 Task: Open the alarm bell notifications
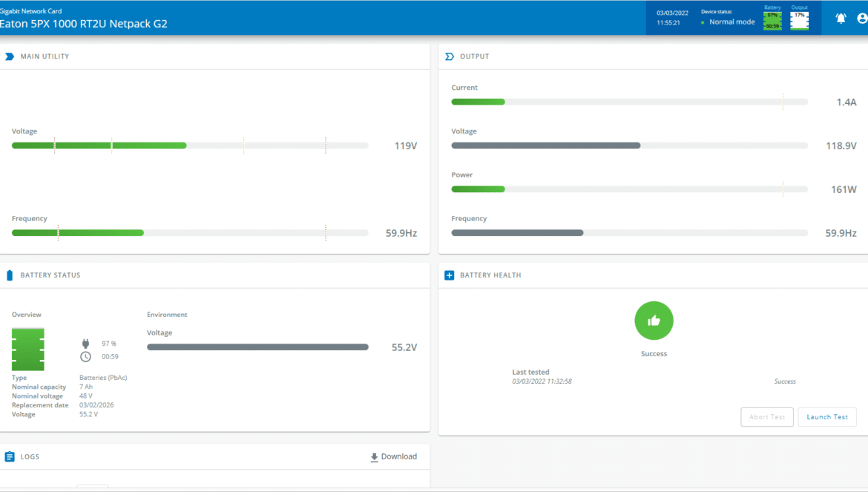point(841,19)
